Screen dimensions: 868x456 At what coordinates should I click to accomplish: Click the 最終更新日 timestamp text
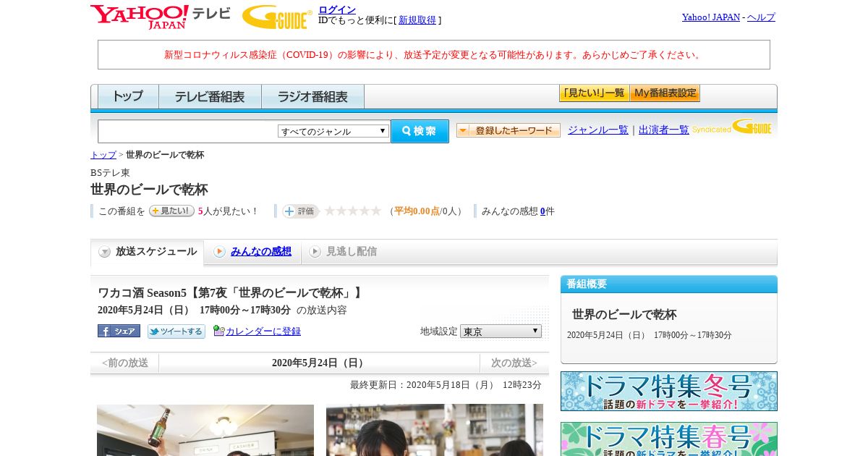pyautogui.click(x=446, y=384)
